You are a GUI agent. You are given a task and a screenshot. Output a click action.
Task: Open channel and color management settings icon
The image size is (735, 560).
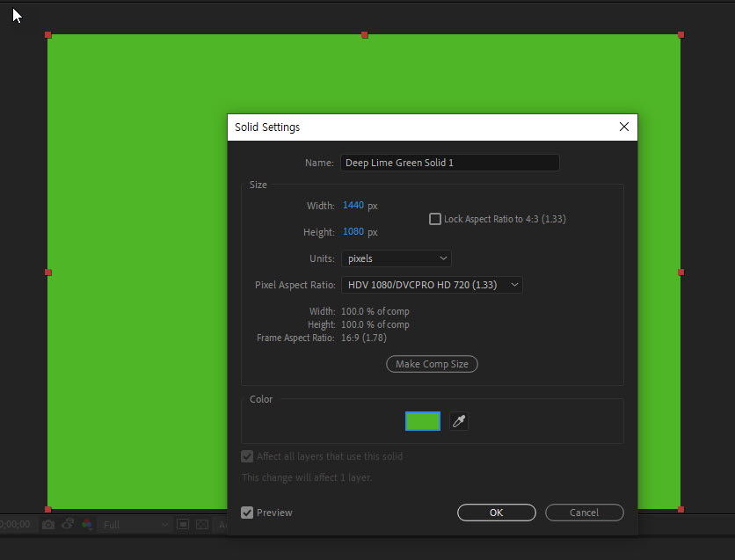point(87,524)
